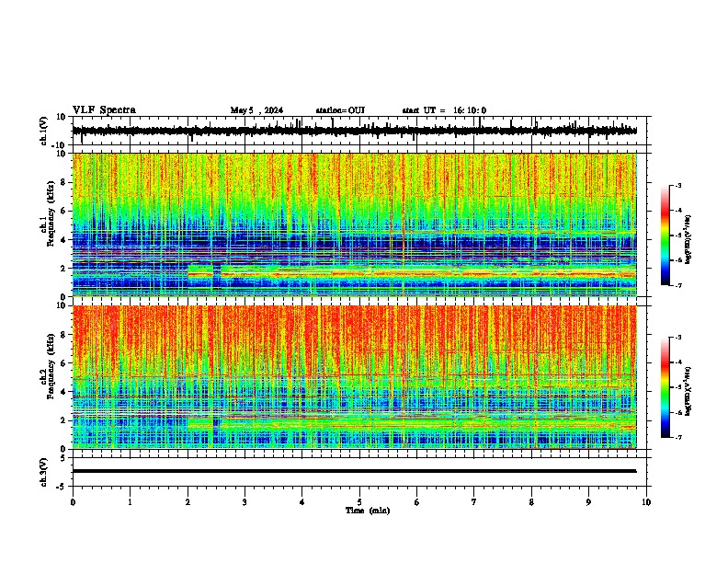728x563 pixels.
Task: Click the ch.3(V) flat line trace
Action: click(x=354, y=471)
